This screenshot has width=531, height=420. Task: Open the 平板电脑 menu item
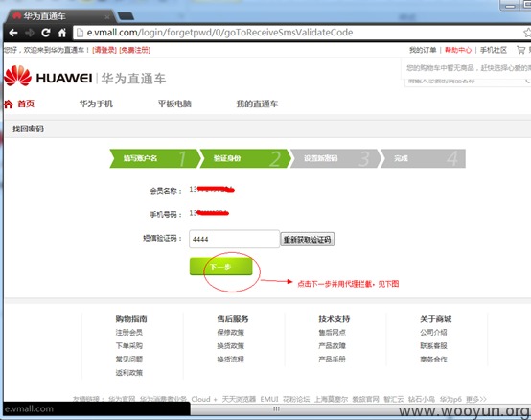174,104
